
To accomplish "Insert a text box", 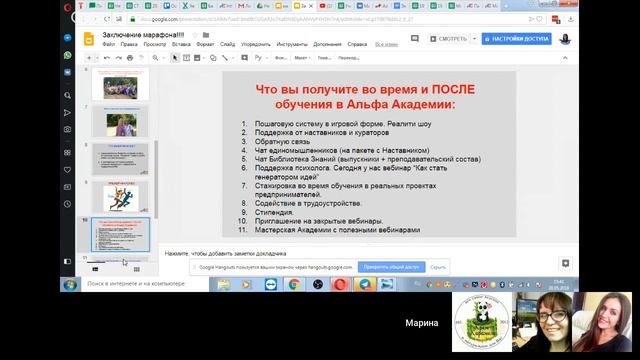I will pyautogui.click(x=187, y=58).
